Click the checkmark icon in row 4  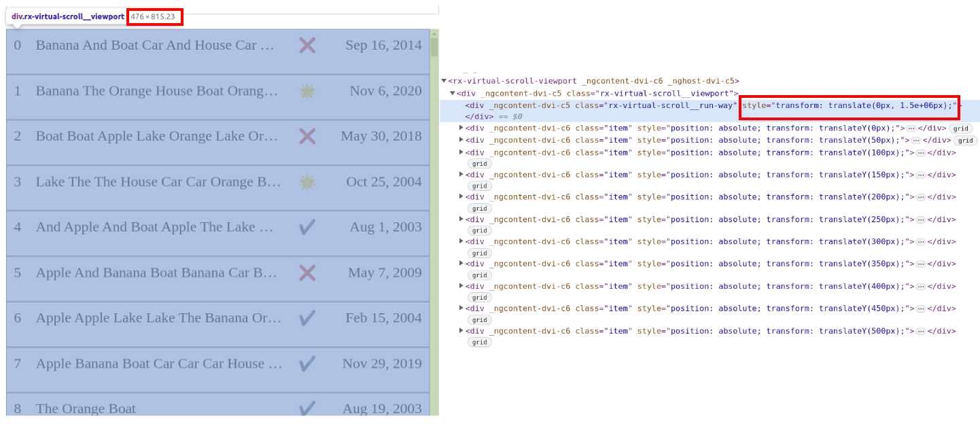click(x=307, y=227)
